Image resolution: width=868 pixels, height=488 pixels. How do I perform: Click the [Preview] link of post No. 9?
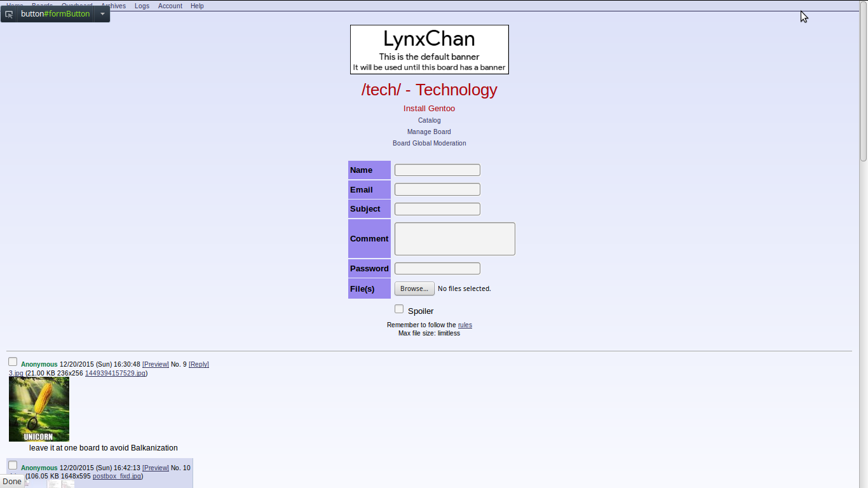(156, 364)
